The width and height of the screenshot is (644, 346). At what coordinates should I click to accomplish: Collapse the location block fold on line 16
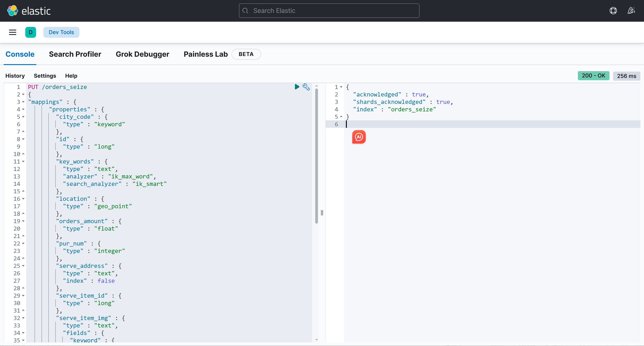[x=23, y=199]
